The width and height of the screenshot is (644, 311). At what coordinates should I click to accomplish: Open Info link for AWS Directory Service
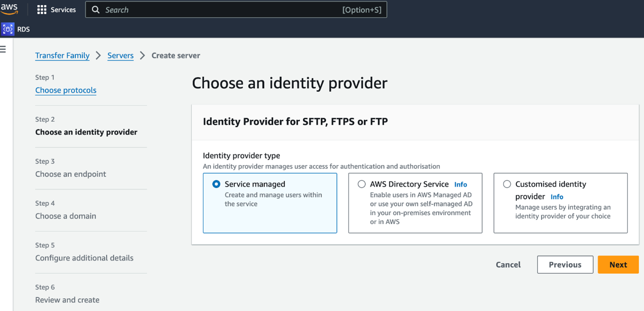tap(460, 185)
